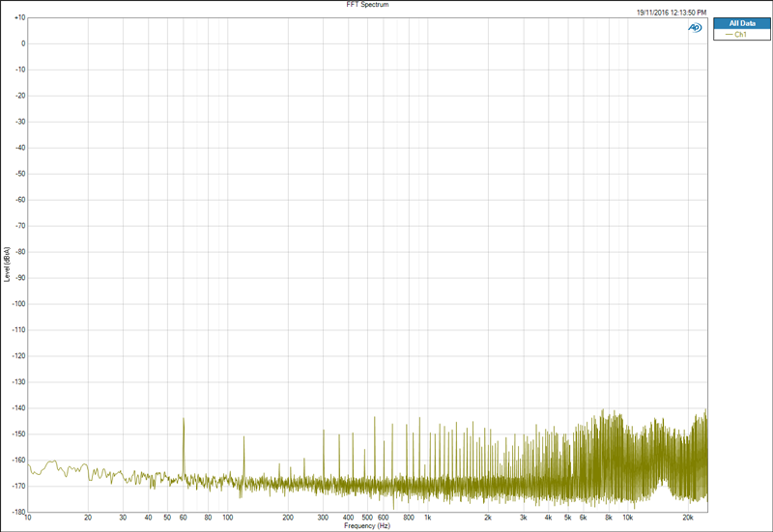Viewport: 773px width, 532px height.
Task: Click the -180 level axis tick label
Action: [18, 513]
